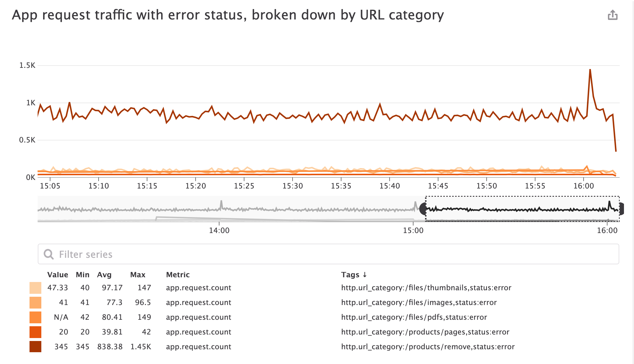Screen dimensions: 634x364
Task: Click tag http.url_category:/files/pdfs,status:error
Action: point(414,317)
